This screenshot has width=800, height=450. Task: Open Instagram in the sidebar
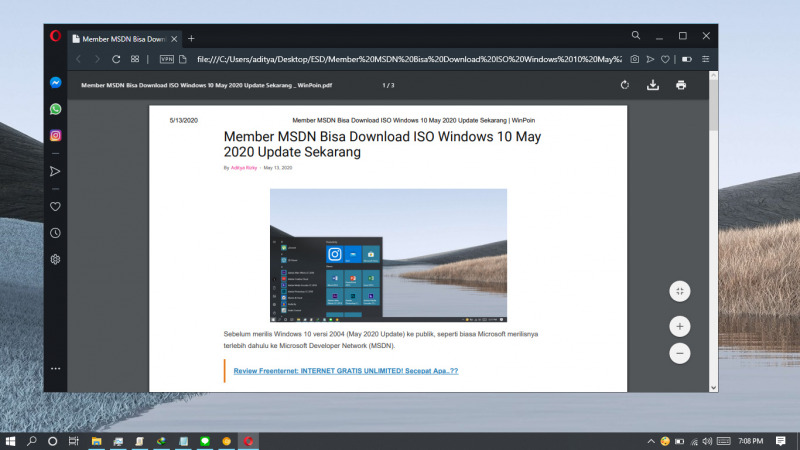click(x=56, y=136)
